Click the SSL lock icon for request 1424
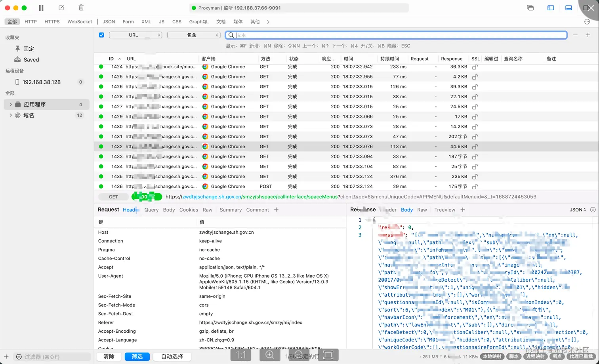The height and width of the screenshot is (364, 599). click(475, 67)
